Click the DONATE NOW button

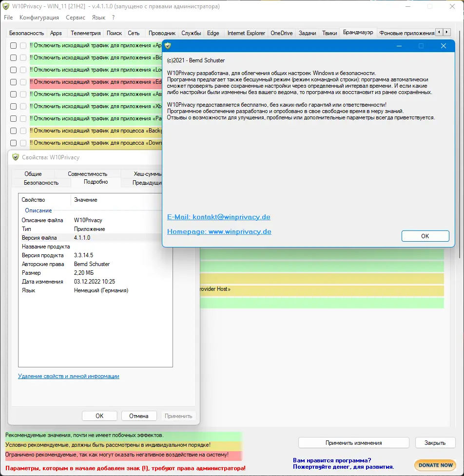[435, 465]
